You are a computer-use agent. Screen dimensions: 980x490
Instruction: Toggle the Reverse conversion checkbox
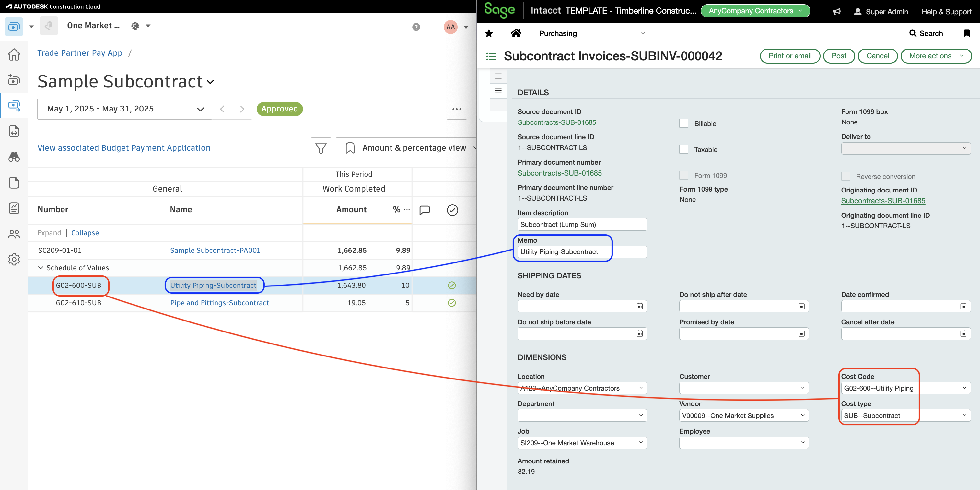(845, 176)
